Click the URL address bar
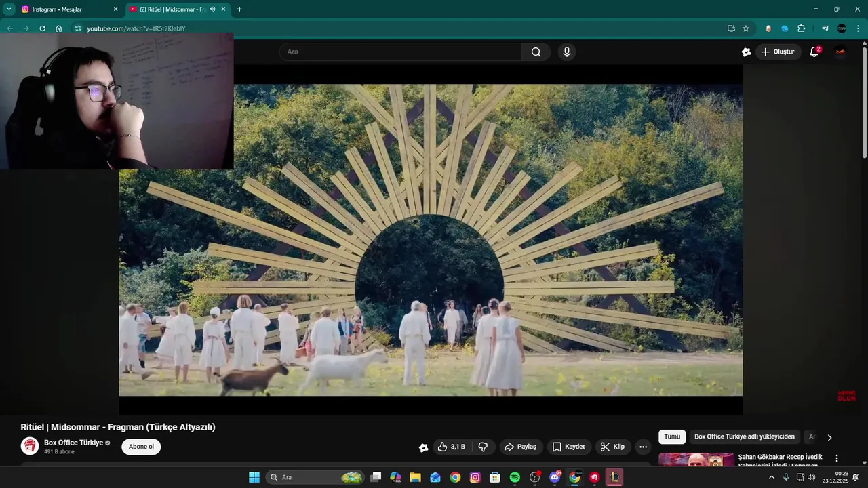Image resolution: width=868 pixels, height=488 pixels. pyautogui.click(x=400, y=28)
